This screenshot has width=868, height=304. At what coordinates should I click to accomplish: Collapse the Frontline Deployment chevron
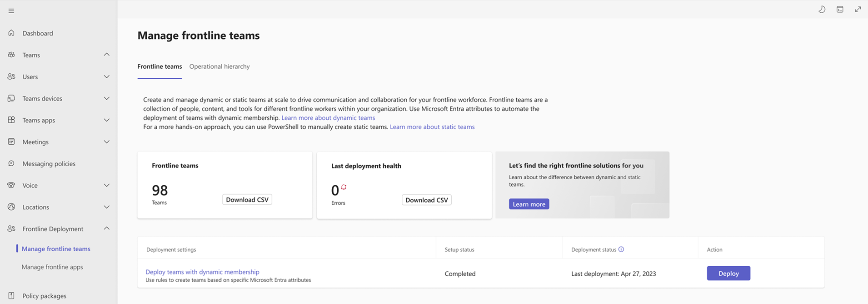(x=106, y=228)
